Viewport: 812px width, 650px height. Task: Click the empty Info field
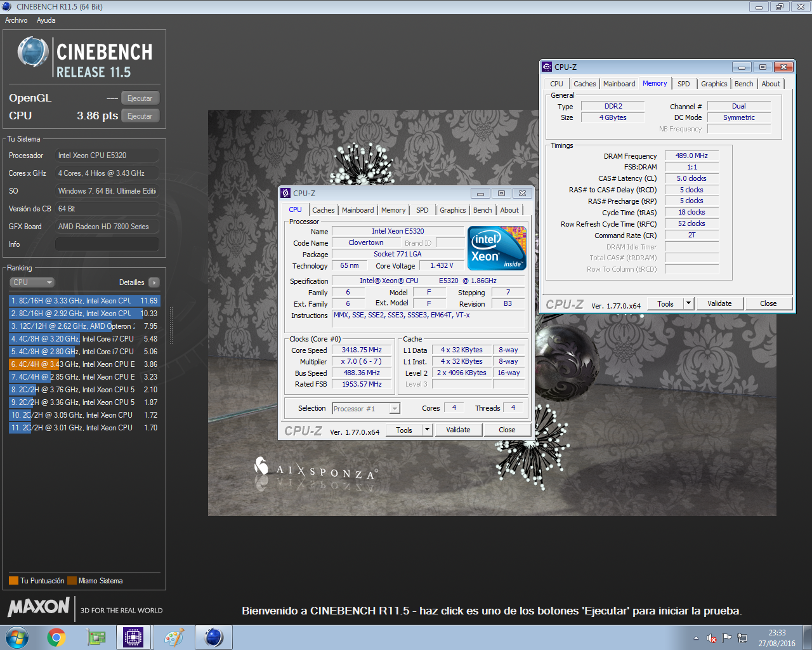[107, 244]
